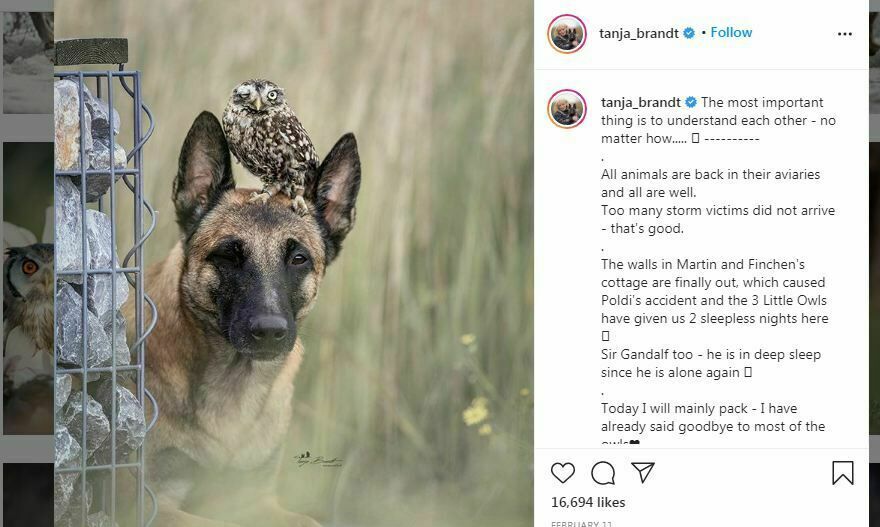Follow tanja_brandt
880x527 pixels.
[731, 32]
